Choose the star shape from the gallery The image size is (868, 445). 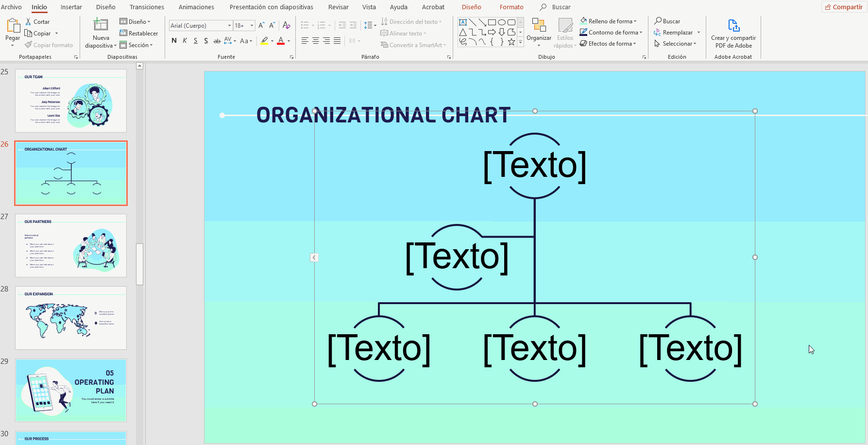pos(511,42)
